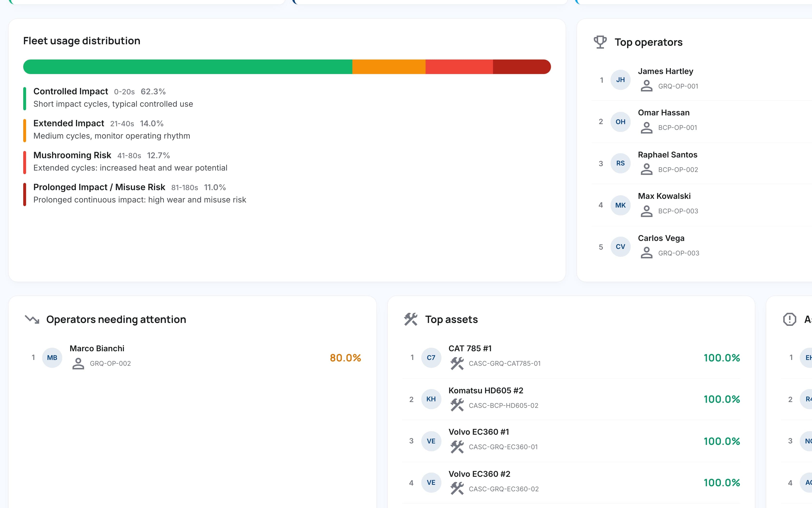Click the downward trend icon beside Operators needing attention

32,319
